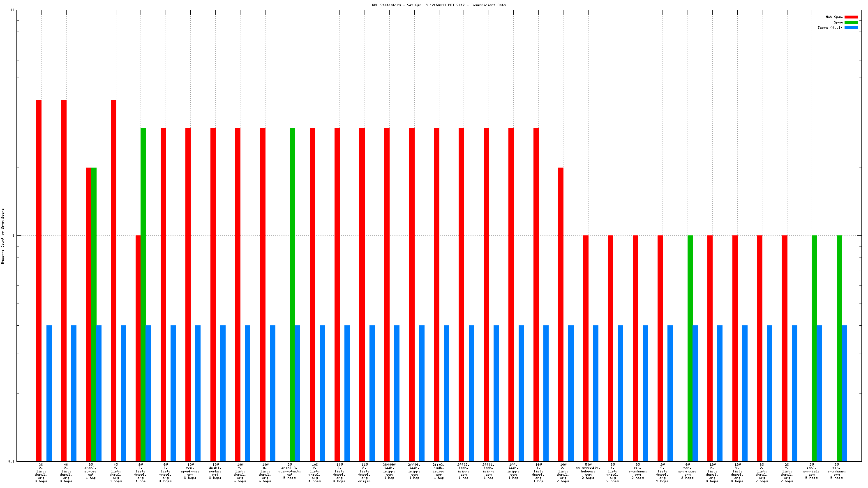Click the Not Spam legend text
This screenshot has width=868, height=488.
834,17
